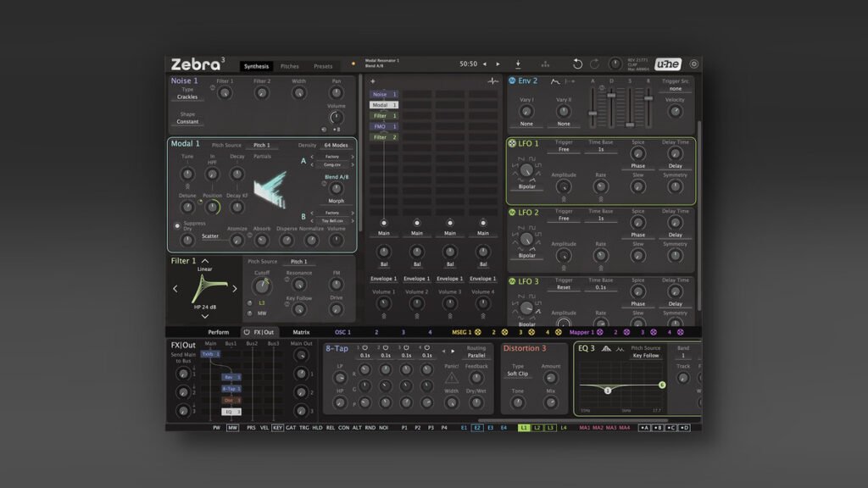Open the Noise 1 Type Crackles dropdown

tap(187, 97)
